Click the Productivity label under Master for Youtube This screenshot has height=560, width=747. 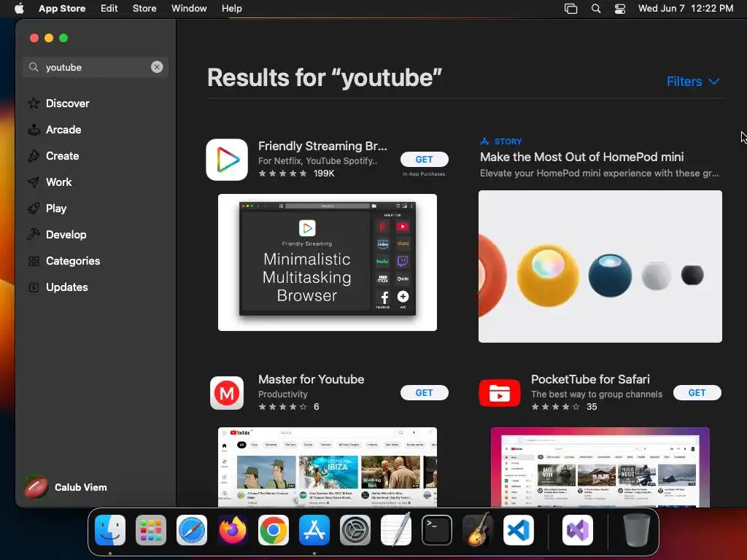(282, 394)
